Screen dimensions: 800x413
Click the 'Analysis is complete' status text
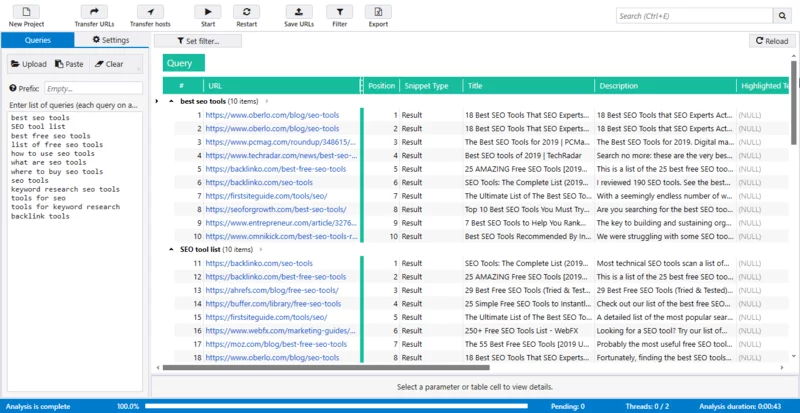[x=38, y=406]
